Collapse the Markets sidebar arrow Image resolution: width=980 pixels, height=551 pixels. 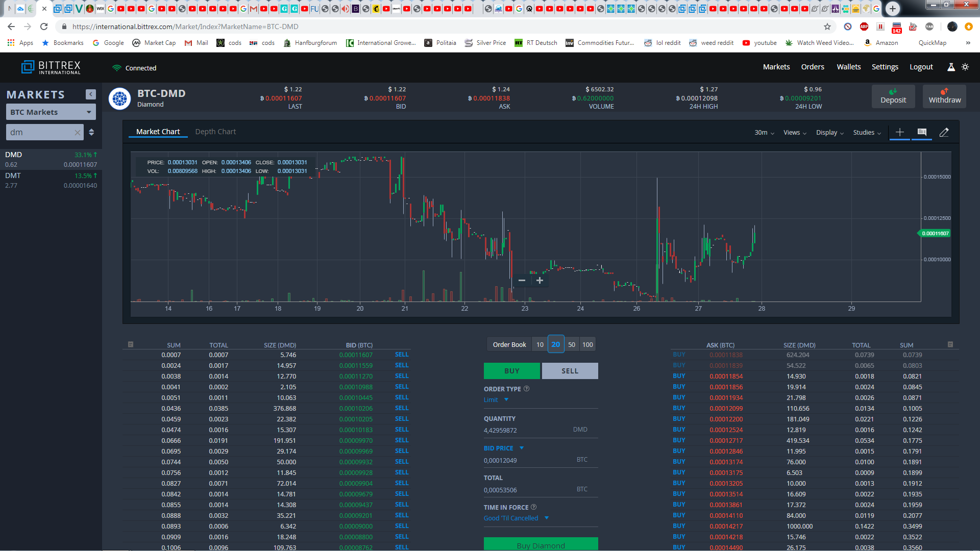click(91, 94)
